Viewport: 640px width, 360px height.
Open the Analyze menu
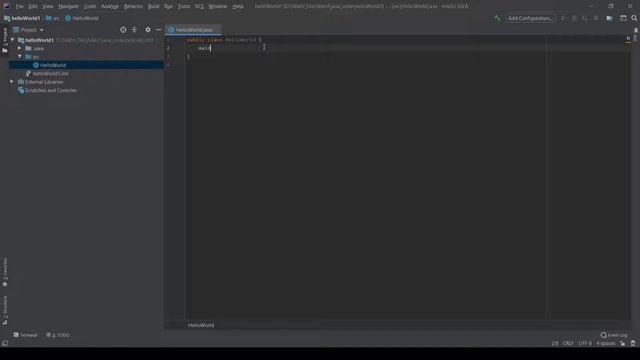click(110, 6)
